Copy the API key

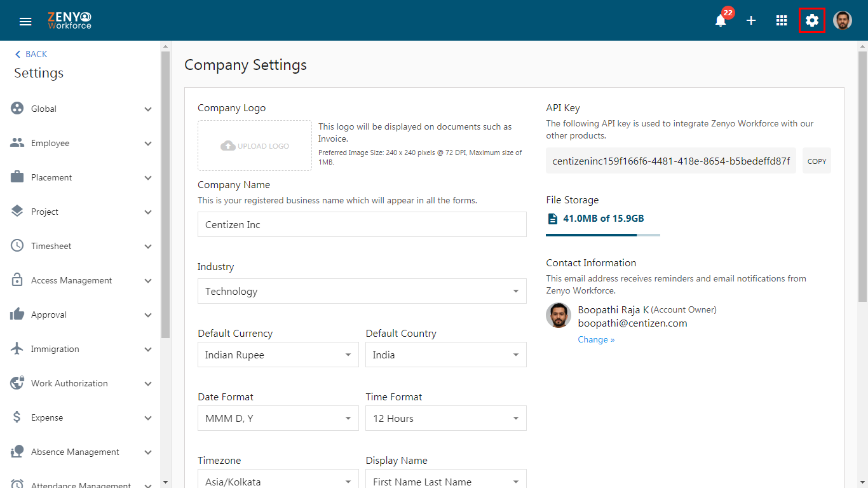point(817,161)
